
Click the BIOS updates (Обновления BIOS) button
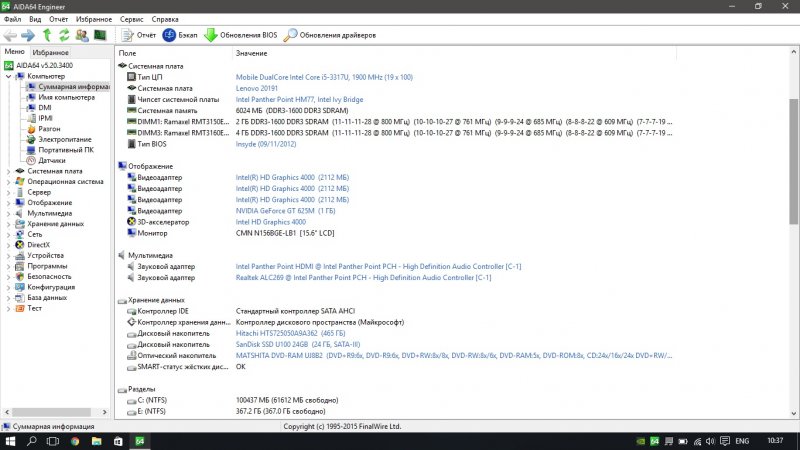pyautogui.click(x=239, y=35)
